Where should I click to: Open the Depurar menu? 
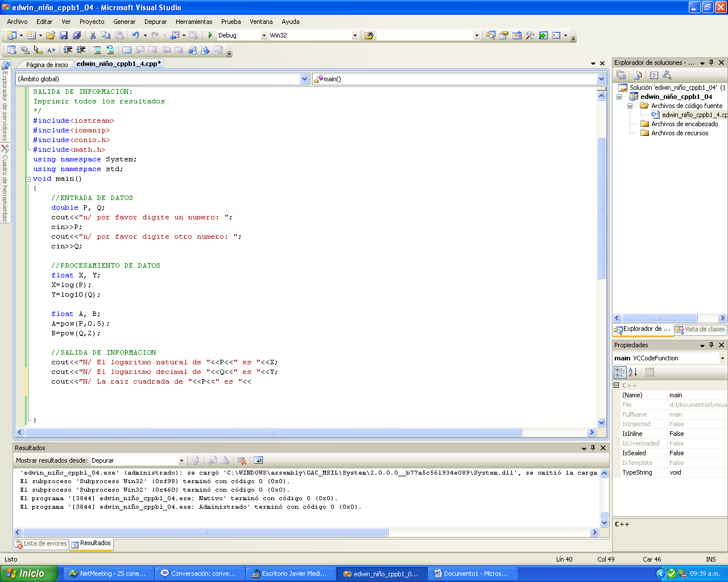155,22
